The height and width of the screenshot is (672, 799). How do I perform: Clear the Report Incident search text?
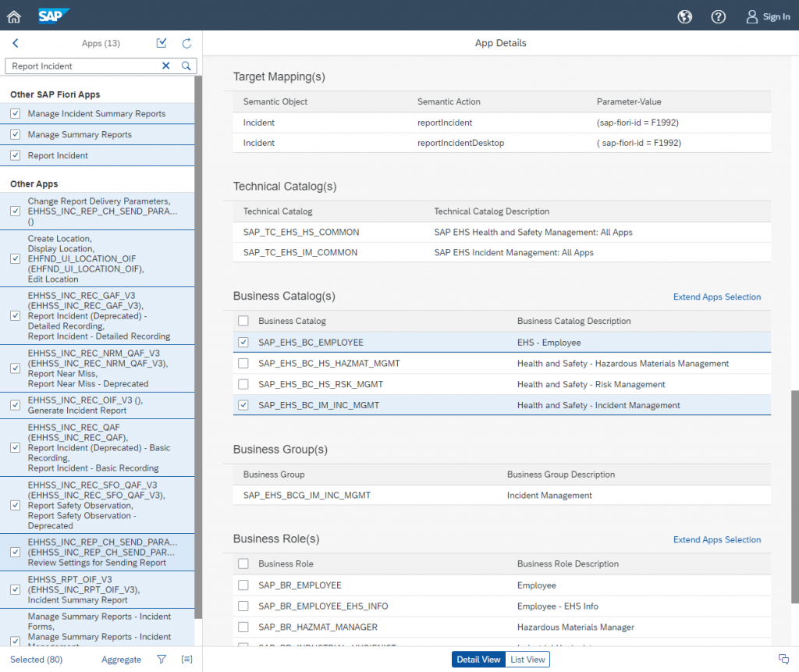[166, 66]
